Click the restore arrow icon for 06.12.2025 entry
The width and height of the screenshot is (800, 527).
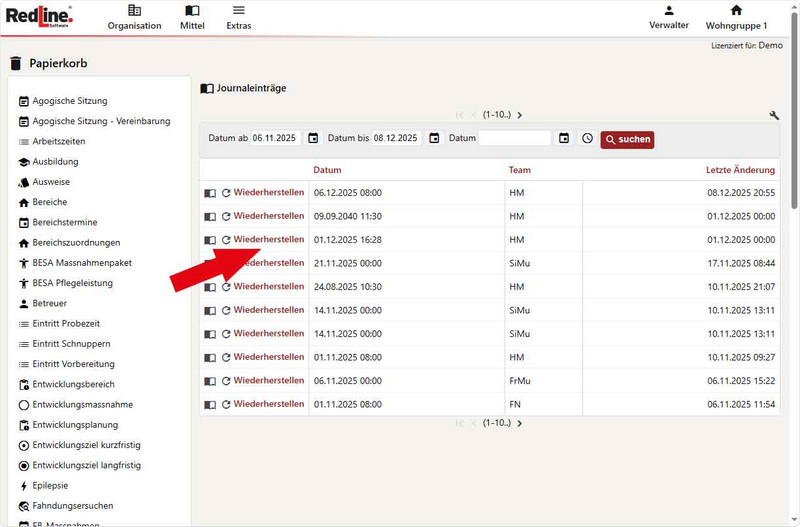[x=226, y=193]
